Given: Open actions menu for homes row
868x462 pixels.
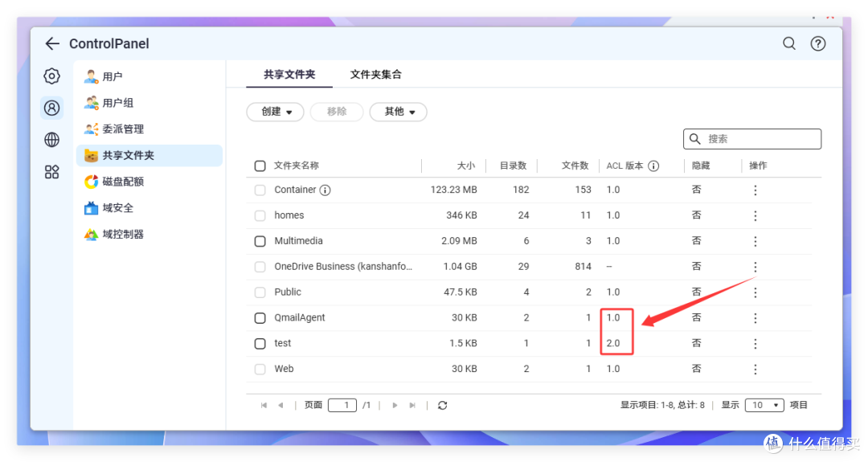Looking at the screenshot, I should (755, 215).
